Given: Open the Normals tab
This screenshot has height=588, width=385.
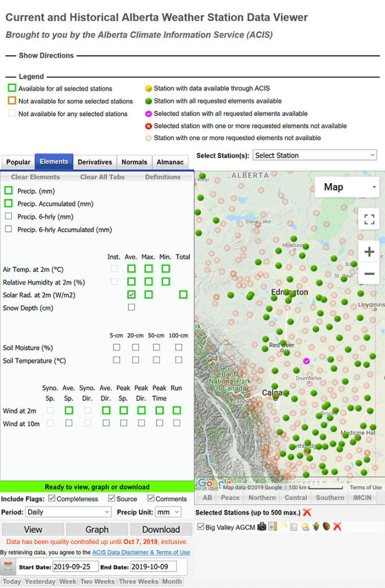Looking at the screenshot, I should tap(134, 162).
